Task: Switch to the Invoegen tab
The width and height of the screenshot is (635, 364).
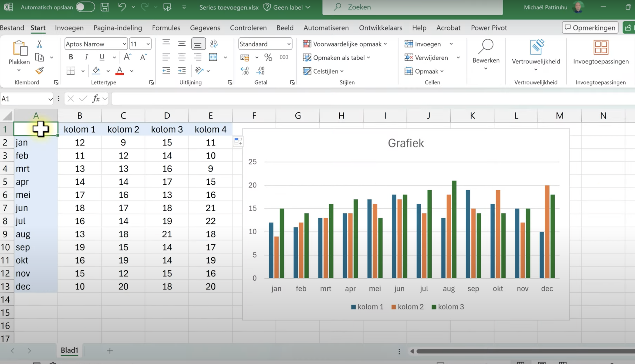Action: click(x=69, y=28)
